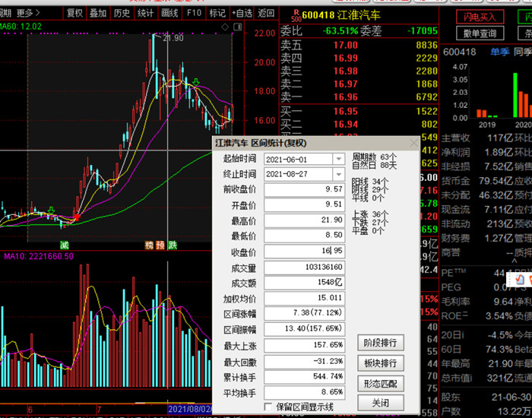This screenshot has width=532, height=418.
Task: Open the 终止时间 date dropdown
Action: pos(338,174)
